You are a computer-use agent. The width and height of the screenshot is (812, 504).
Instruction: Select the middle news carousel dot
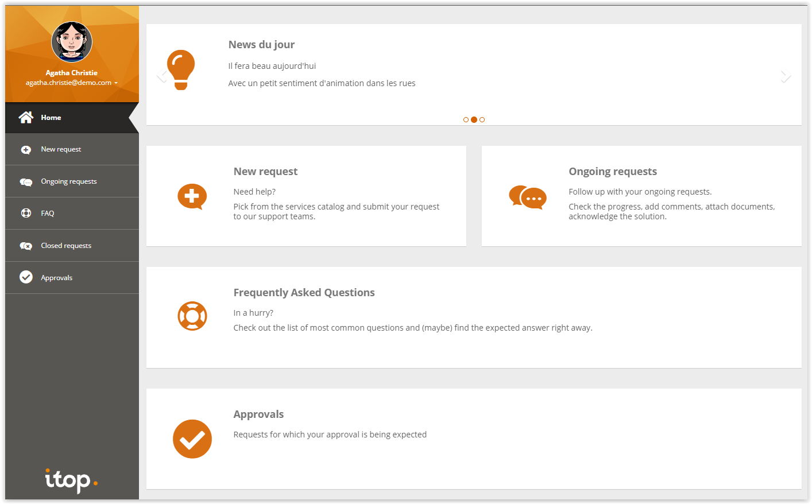[474, 120]
